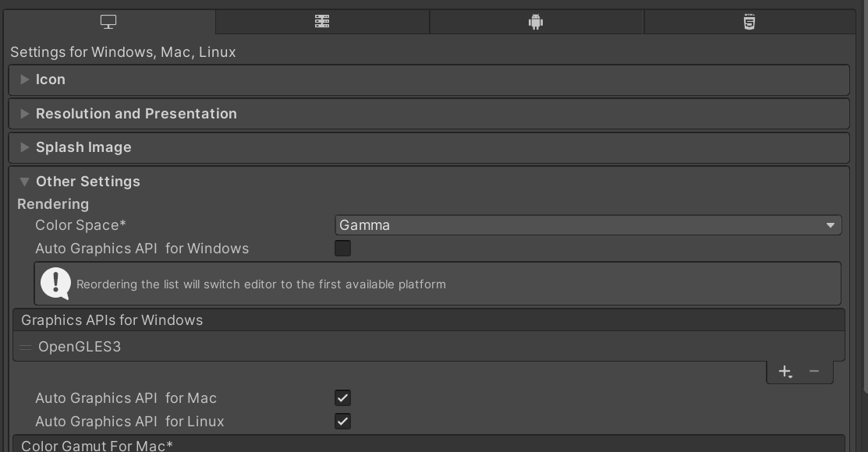
Task: Open the Color Space Gamma dropdown
Action: tap(588, 225)
